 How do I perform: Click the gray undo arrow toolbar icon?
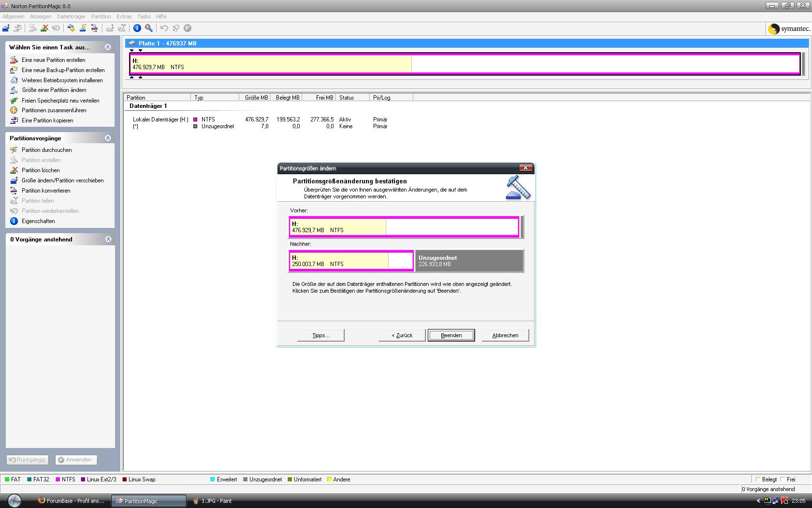164,28
